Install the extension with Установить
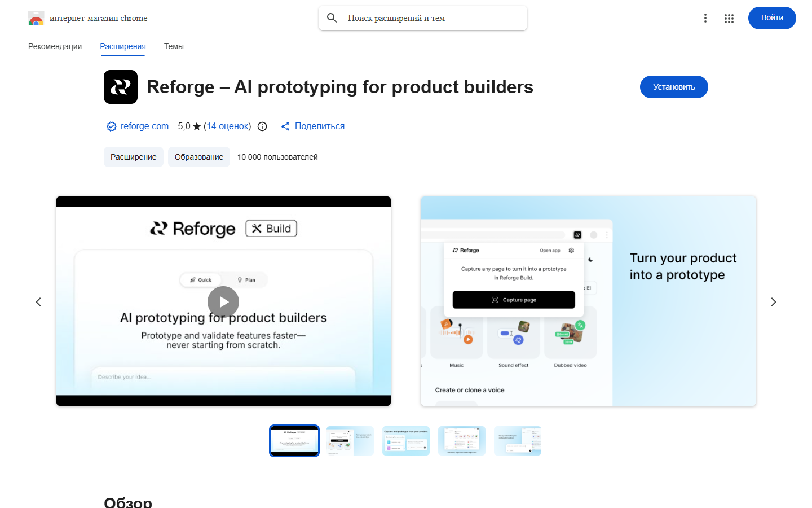 pos(674,87)
